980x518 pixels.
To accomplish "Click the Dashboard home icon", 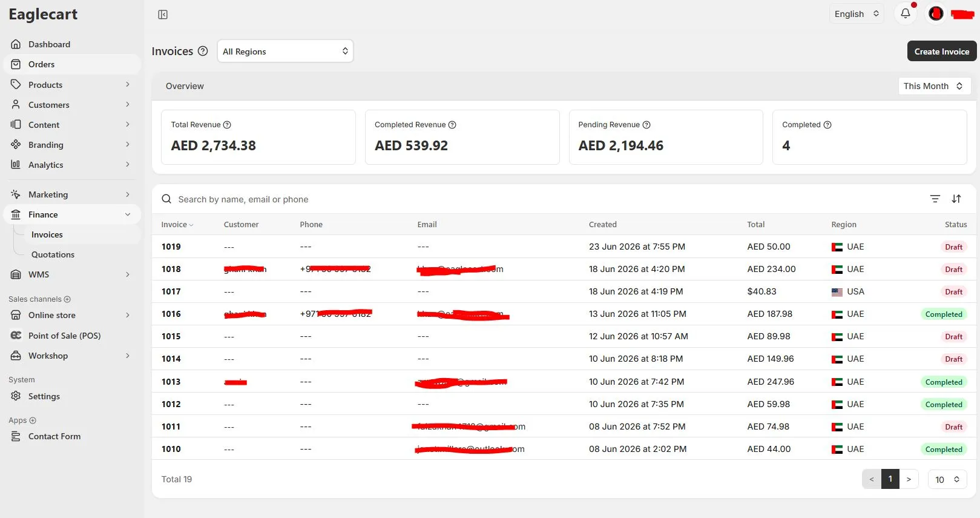I will (16, 44).
